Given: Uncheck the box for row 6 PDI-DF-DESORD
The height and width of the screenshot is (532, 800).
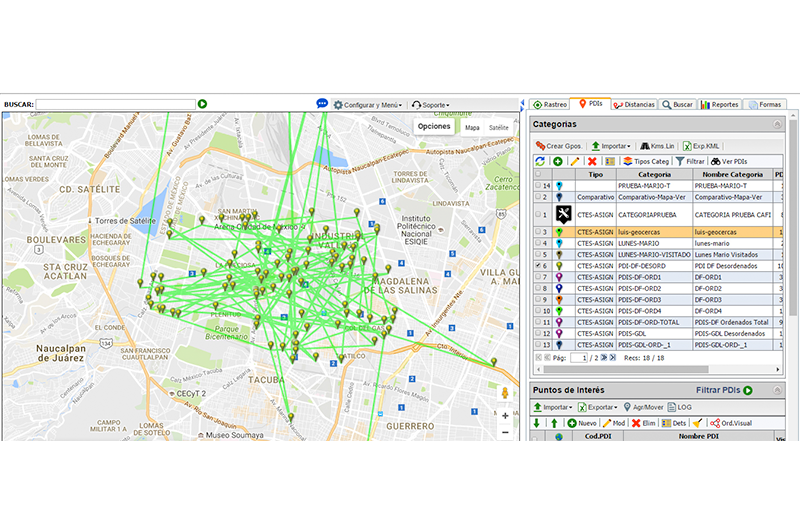Looking at the screenshot, I should (x=538, y=265).
